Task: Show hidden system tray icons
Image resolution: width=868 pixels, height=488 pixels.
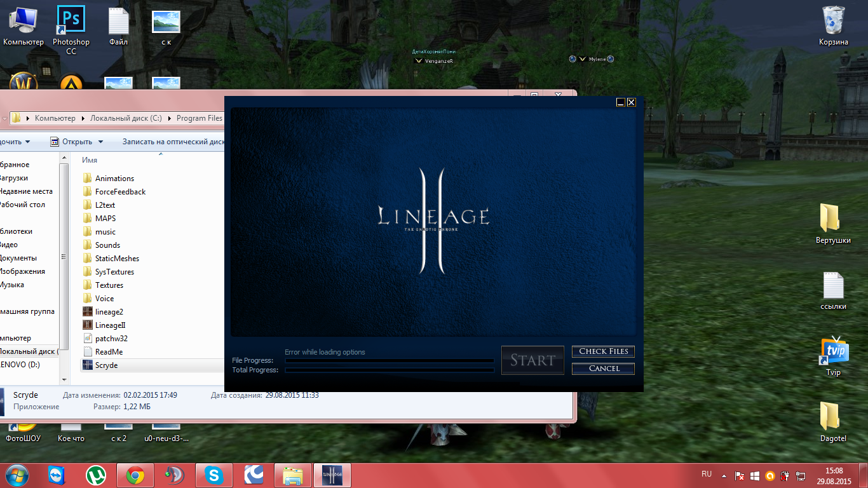Action: click(723, 475)
